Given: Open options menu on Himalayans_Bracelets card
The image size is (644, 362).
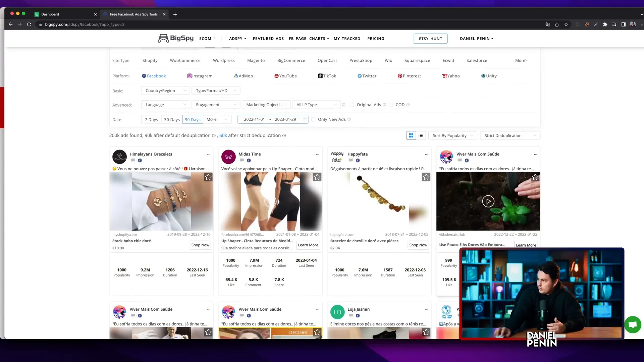Looking at the screenshot, I should point(209,155).
